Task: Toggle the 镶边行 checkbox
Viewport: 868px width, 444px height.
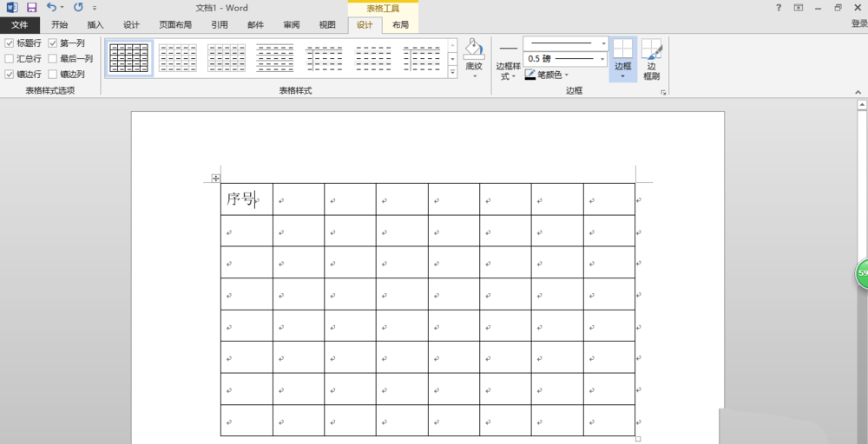Action: tap(10, 74)
